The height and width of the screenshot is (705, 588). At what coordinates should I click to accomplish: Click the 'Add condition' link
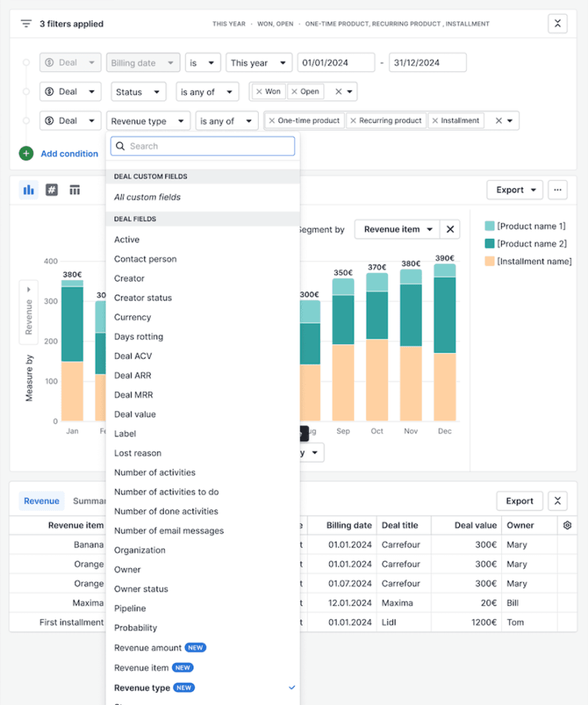70,154
